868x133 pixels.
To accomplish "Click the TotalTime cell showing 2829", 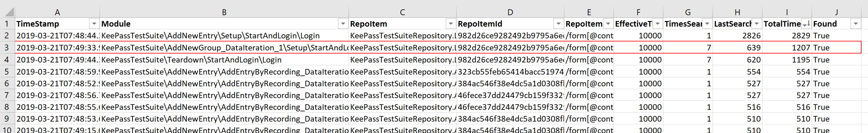I will (x=787, y=36).
